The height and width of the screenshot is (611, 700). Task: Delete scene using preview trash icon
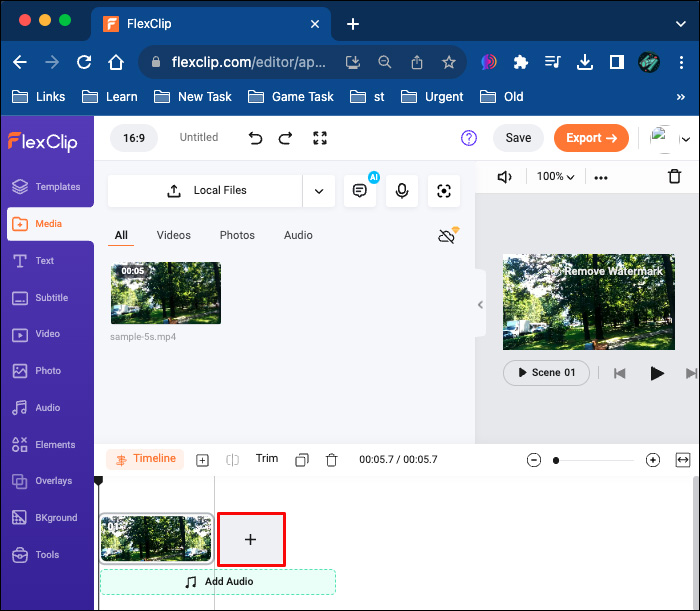coord(675,177)
